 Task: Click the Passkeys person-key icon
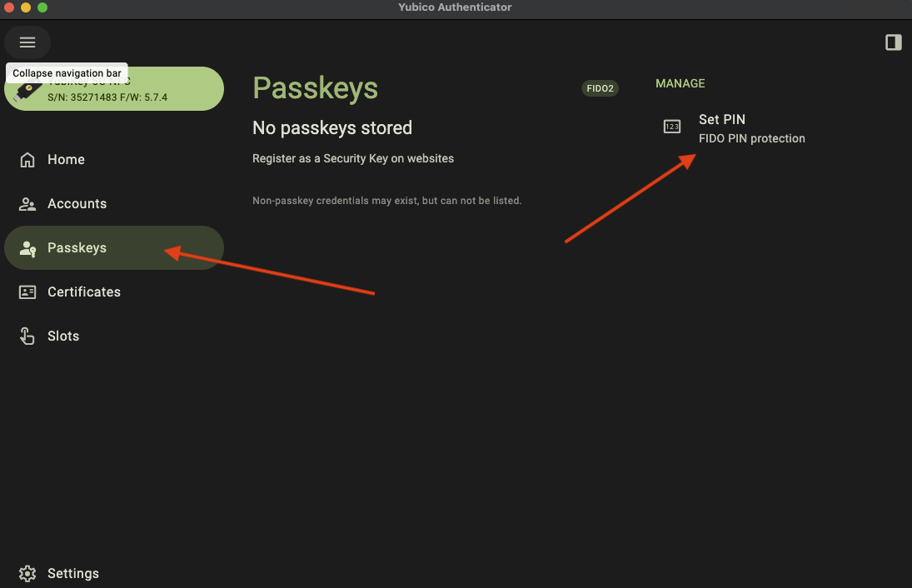27,248
